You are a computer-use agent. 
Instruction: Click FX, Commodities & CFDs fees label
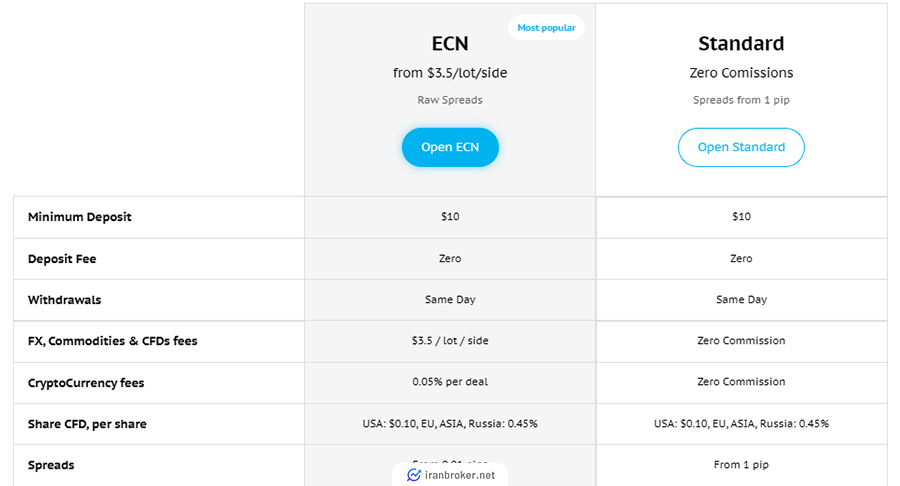coord(112,341)
